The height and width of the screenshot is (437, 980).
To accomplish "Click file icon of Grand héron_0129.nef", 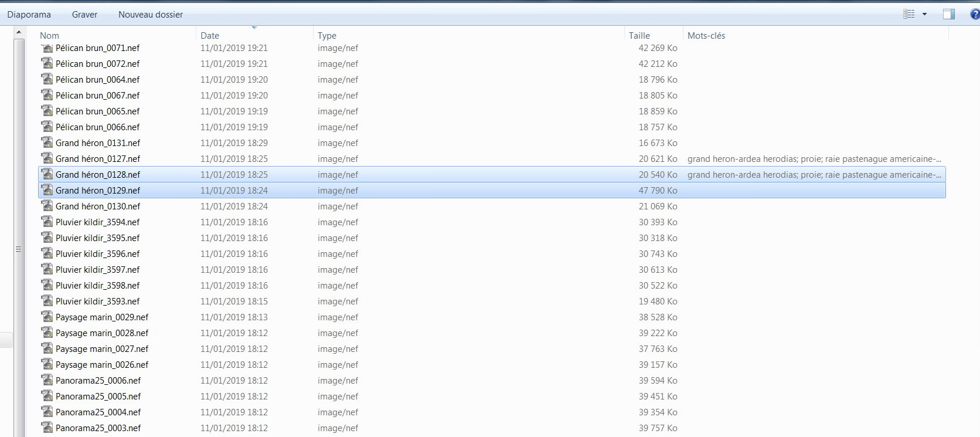I will click(47, 190).
